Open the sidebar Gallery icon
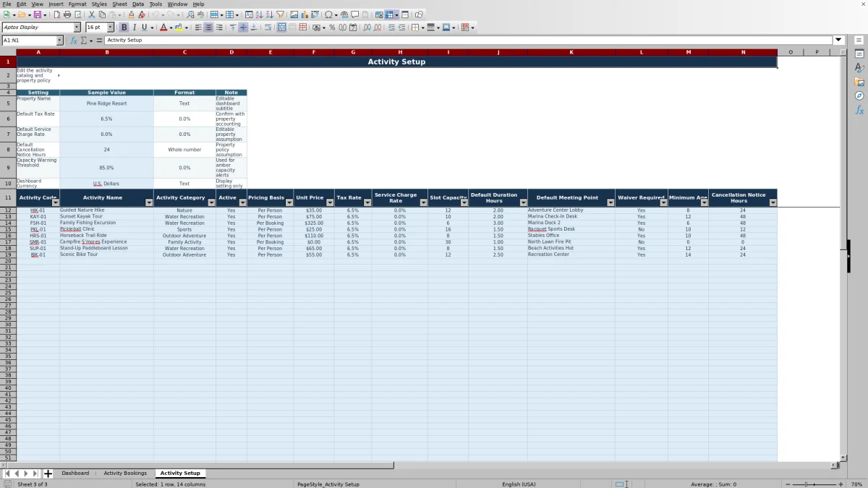Image resolution: width=868 pixels, height=488 pixels. [x=859, y=82]
